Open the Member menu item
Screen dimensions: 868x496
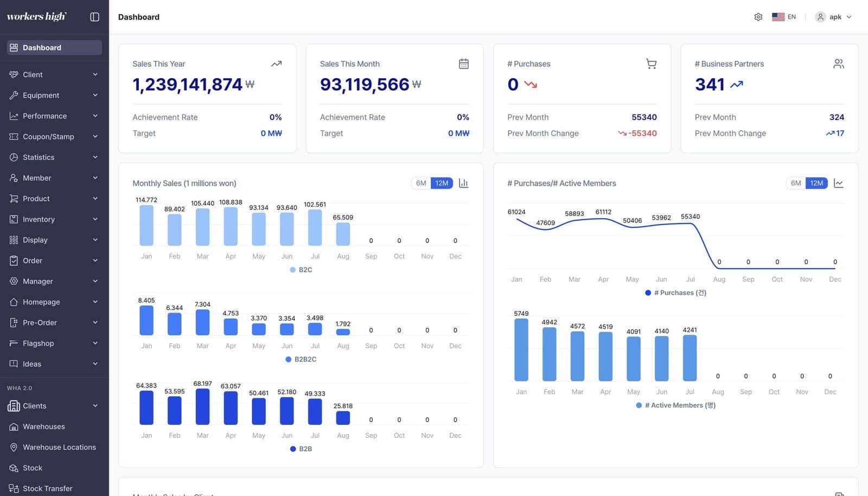[x=54, y=178]
